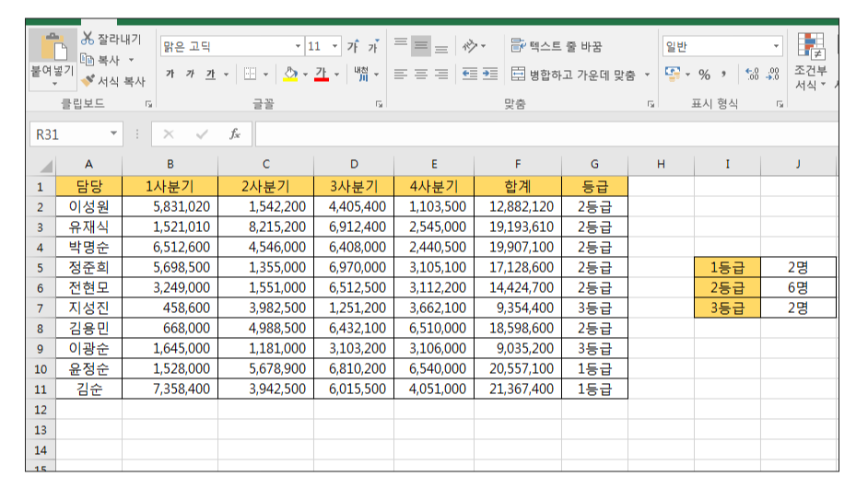Align text left
This screenshot has height=488, width=868.
(401, 74)
